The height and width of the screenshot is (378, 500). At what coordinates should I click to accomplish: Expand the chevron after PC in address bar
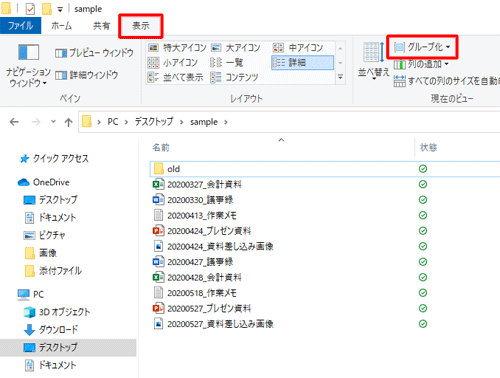pos(126,122)
